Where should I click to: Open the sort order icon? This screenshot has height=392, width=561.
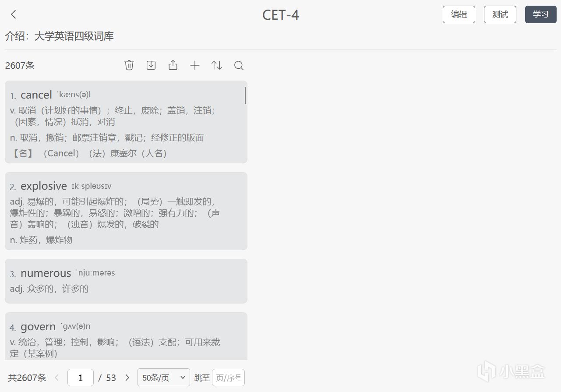(217, 65)
